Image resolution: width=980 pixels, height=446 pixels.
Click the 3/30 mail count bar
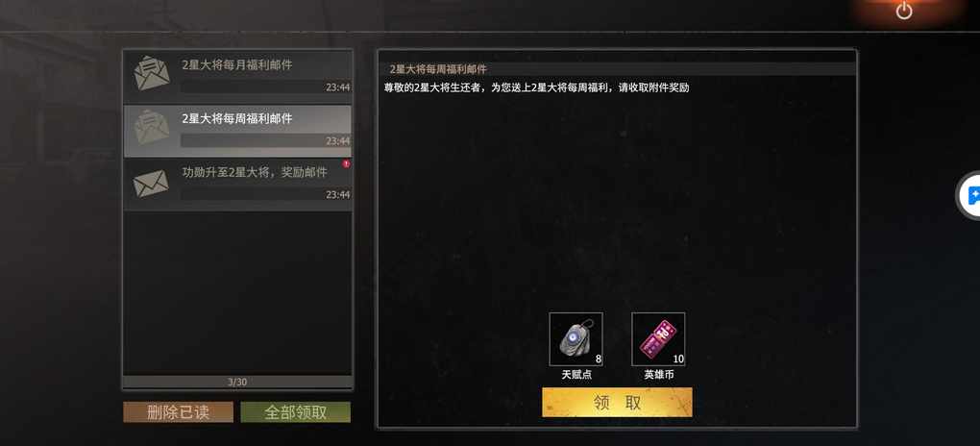point(237,382)
